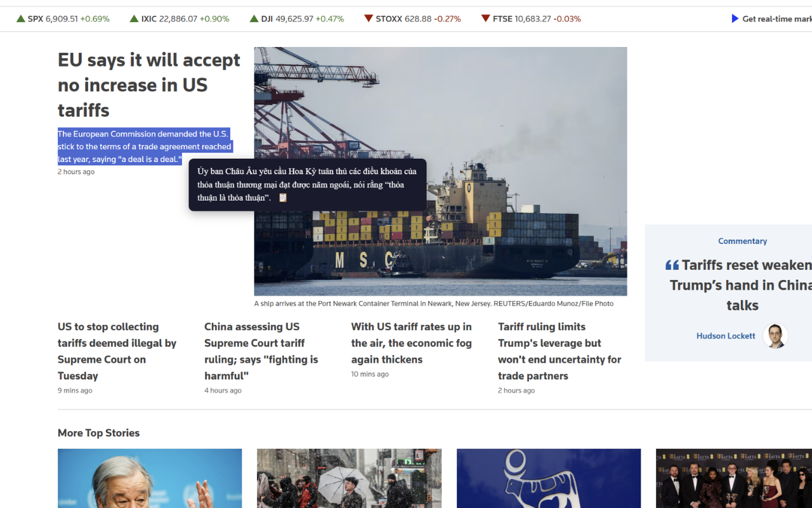Open story about economic fog thickening
Image resolution: width=812 pixels, height=508 pixels.
[x=412, y=343]
